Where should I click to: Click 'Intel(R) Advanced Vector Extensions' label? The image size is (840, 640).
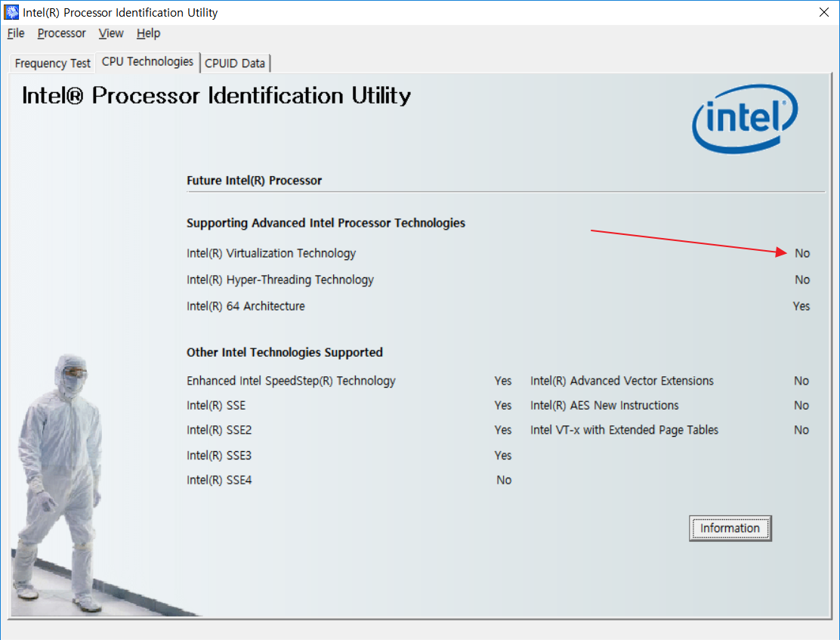click(622, 381)
